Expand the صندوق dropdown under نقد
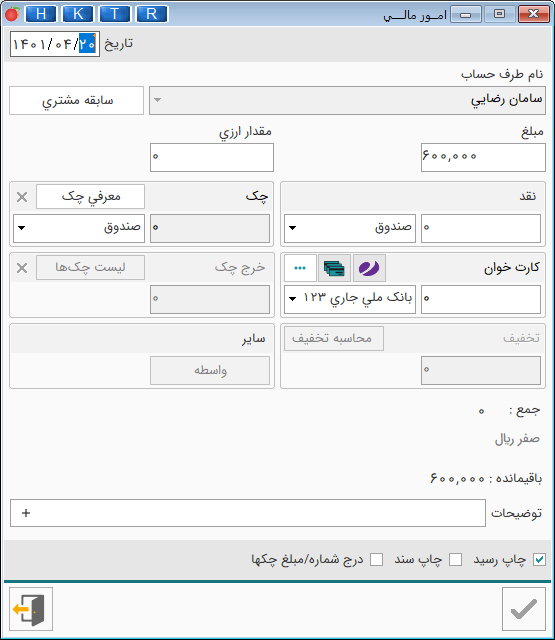 click(350, 228)
